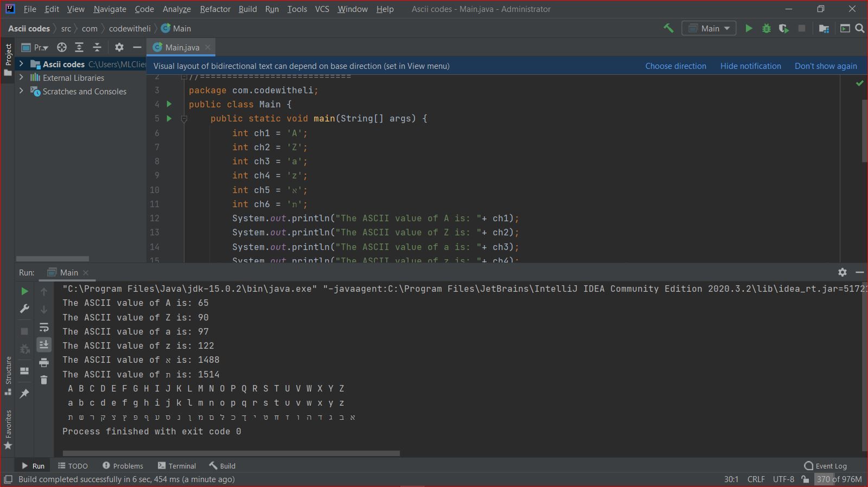Expand External Libraries node
868x487 pixels.
pyautogui.click(x=21, y=77)
